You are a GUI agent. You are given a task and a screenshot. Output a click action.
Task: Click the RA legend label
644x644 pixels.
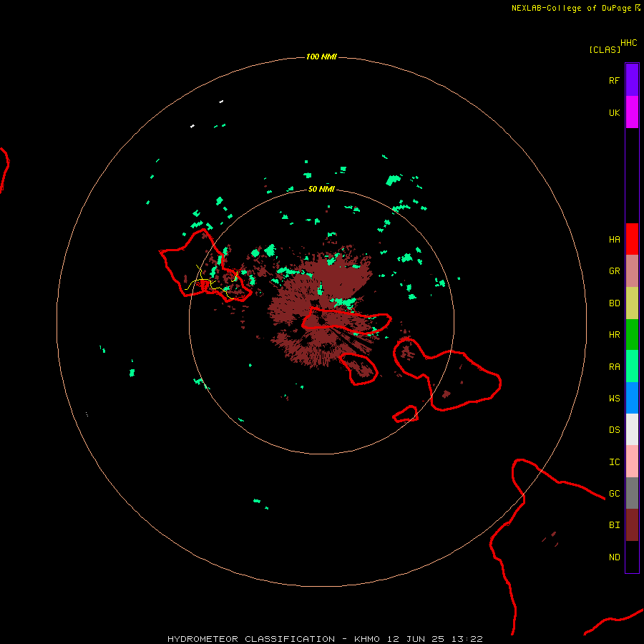point(614,367)
